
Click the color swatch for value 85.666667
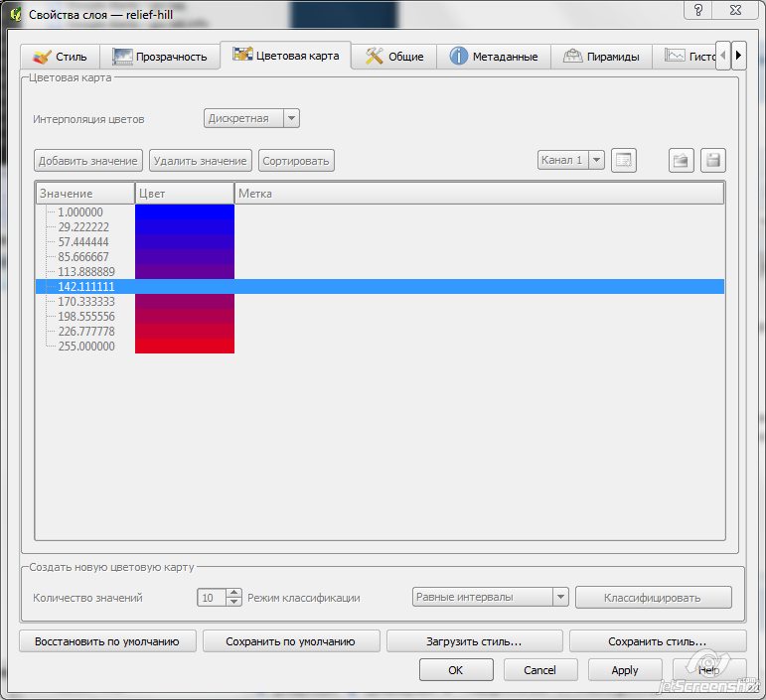185,257
